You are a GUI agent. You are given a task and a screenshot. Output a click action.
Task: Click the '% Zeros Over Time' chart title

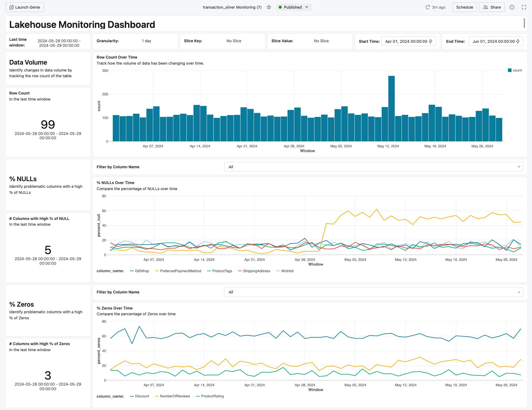click(x=114, y=308)
